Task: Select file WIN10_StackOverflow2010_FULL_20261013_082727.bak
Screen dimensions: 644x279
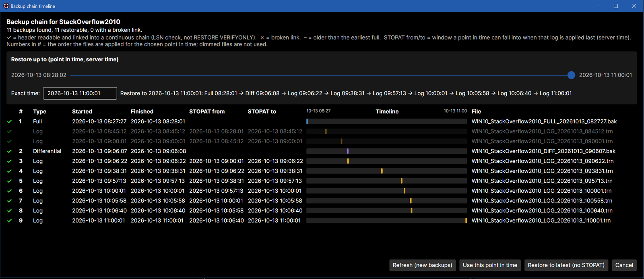Action: 544,121
